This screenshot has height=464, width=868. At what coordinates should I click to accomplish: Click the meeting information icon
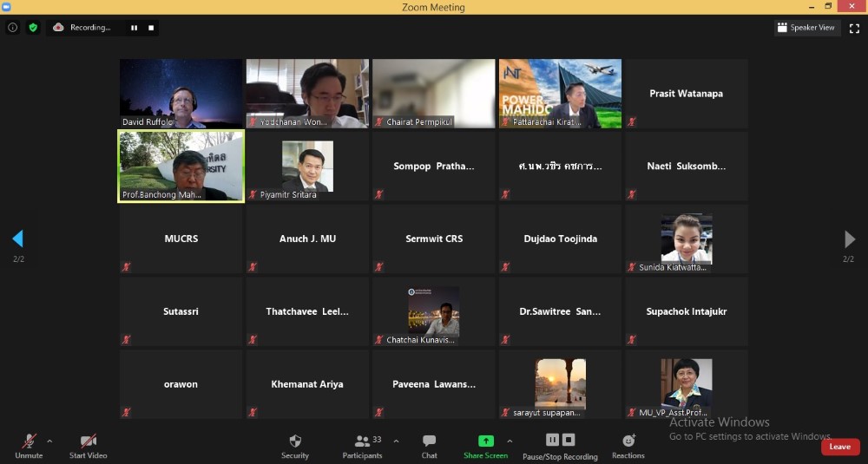(x=12, y=28)
